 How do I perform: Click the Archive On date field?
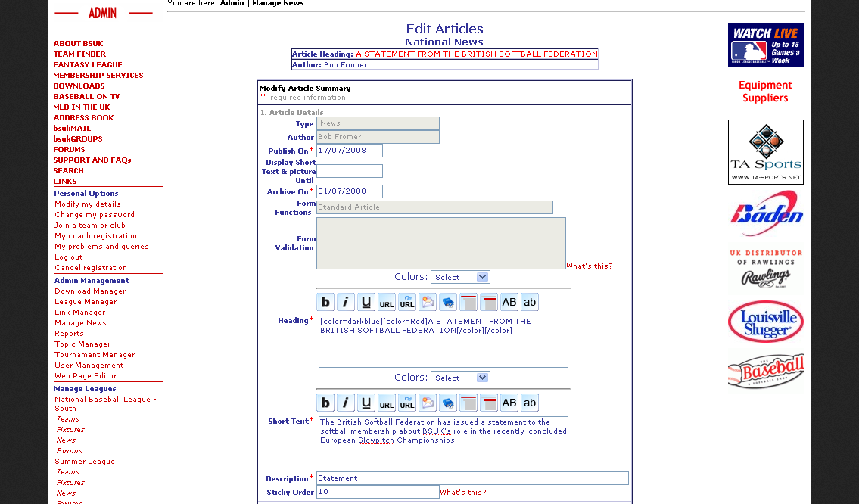tap(350, 191)
